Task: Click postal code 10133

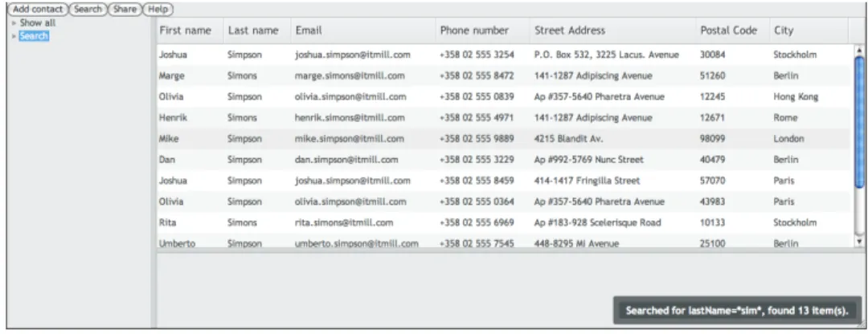Action: tap(712, 222)
